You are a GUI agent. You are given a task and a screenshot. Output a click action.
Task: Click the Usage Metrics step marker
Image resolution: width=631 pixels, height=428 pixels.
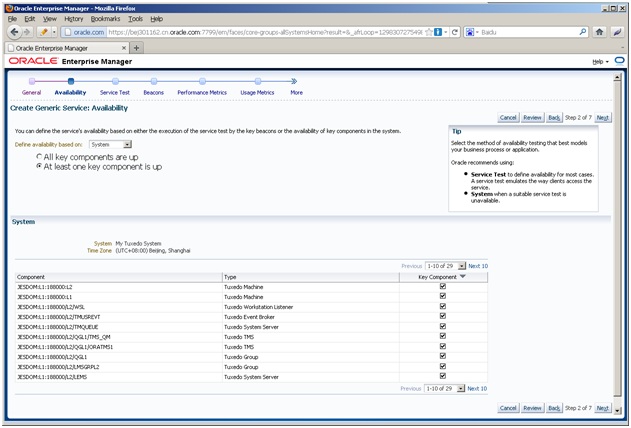258,81
